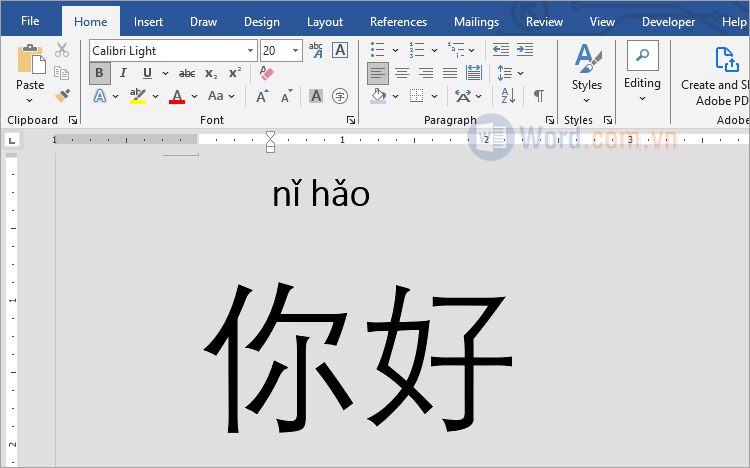Switch to the Design tab
This screenshot has width=750, height=468.
click(x=262, y=22)
